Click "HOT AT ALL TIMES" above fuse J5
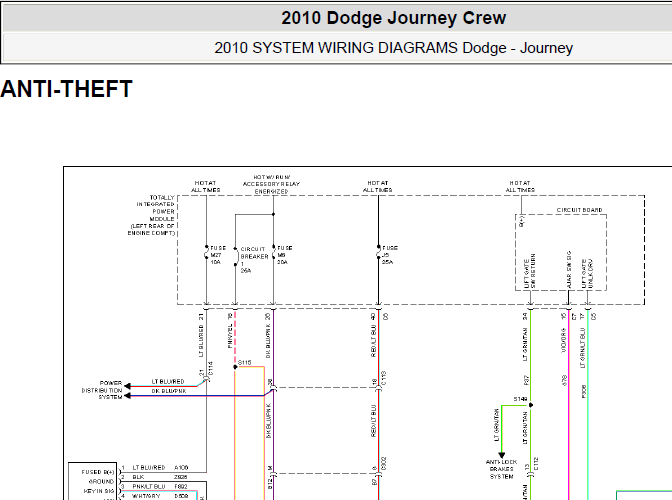The height and width of the screenshot is (500, 672). (x=378, y=186)
